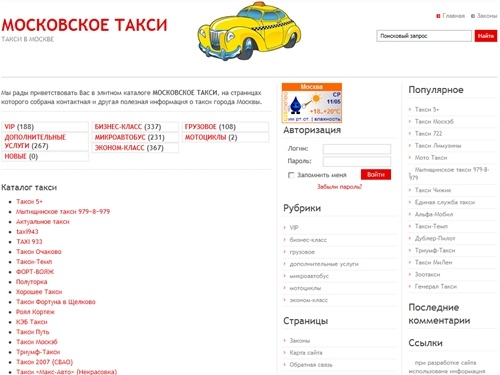Open Триумф-Такси in catalog list
500x375 pixels.
[x=38, y=352]
